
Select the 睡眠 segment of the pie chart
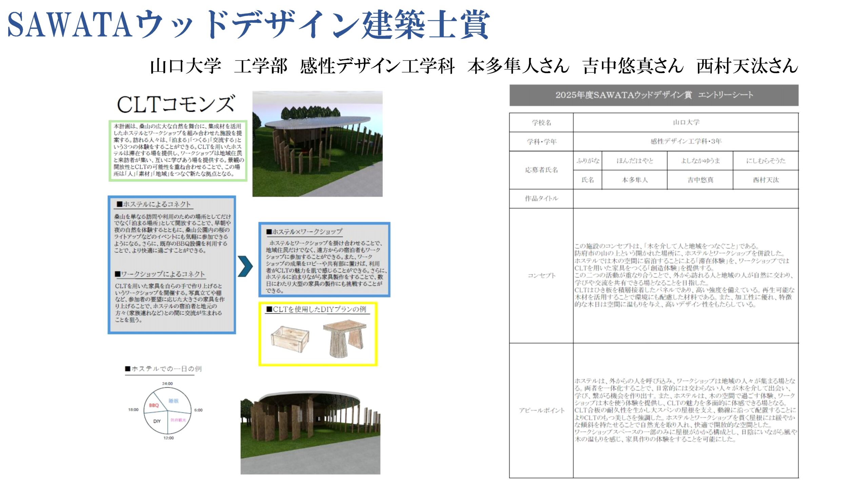click(x=174, y=401)
